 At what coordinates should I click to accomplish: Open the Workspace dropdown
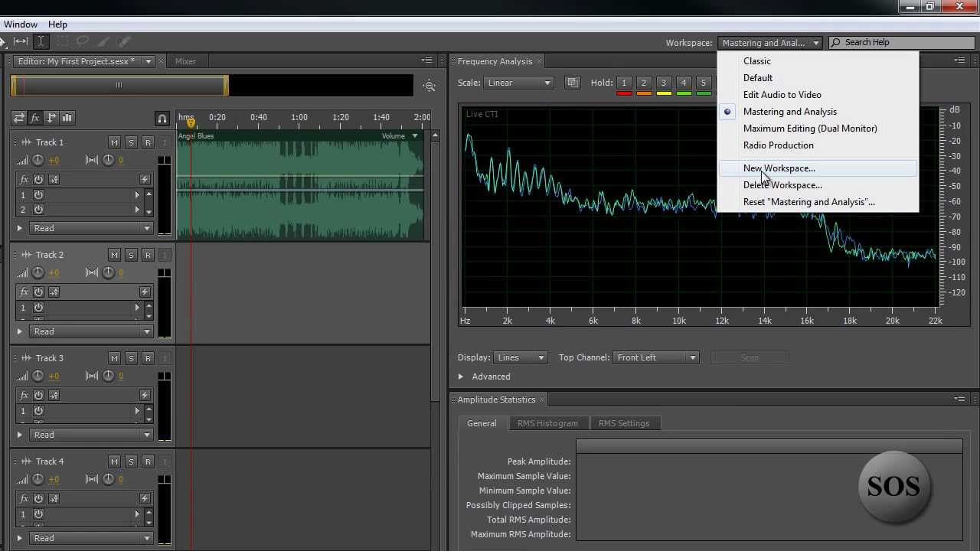click(x=769, y=43)
